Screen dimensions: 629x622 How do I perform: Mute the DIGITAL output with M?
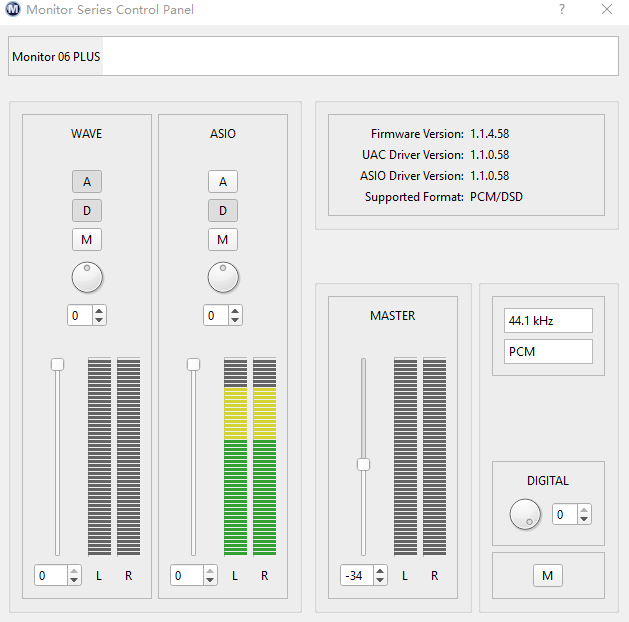pos(547,576)
